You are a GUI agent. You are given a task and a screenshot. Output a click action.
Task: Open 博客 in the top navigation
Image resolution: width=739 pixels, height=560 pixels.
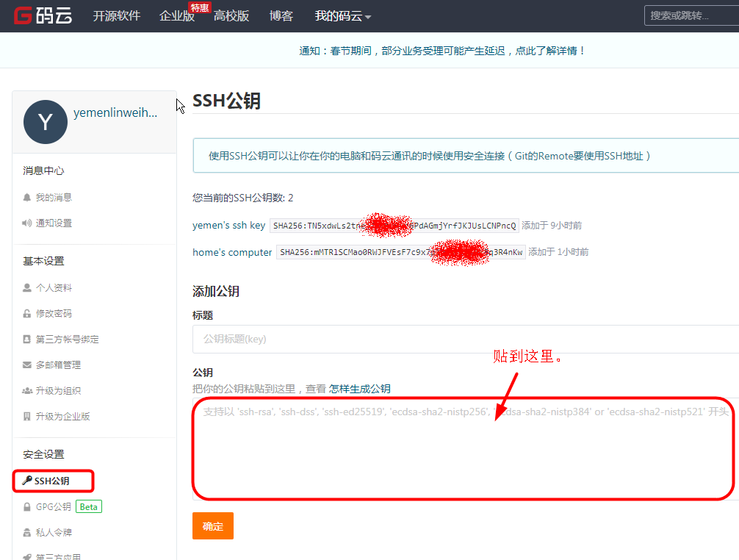281,16
